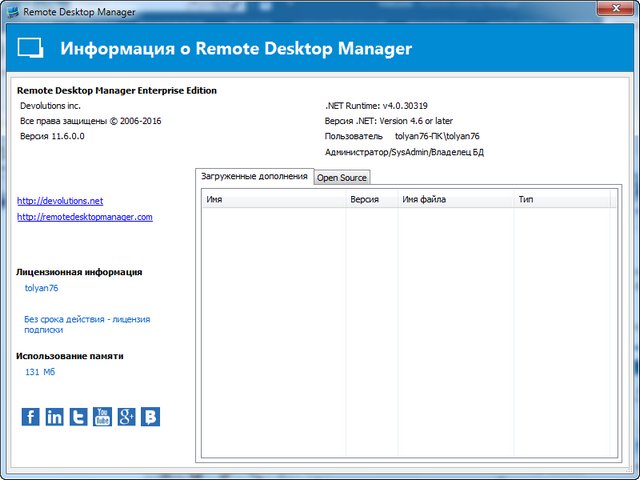This screenshot has height=480, width=640.
Task: Sort by the Имя column header
Action: pyautogui.click(x=273, y=200)
